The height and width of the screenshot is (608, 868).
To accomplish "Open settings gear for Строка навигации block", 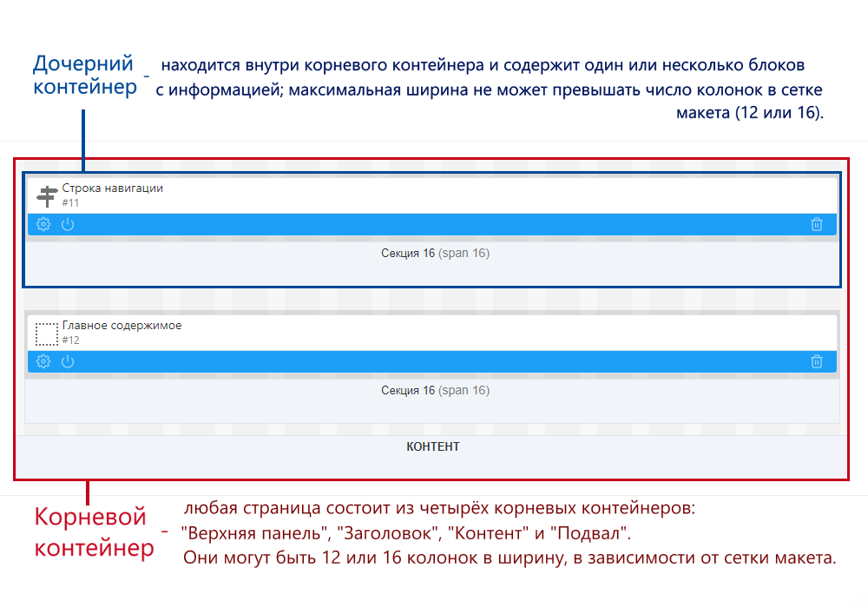I will 43,225.
